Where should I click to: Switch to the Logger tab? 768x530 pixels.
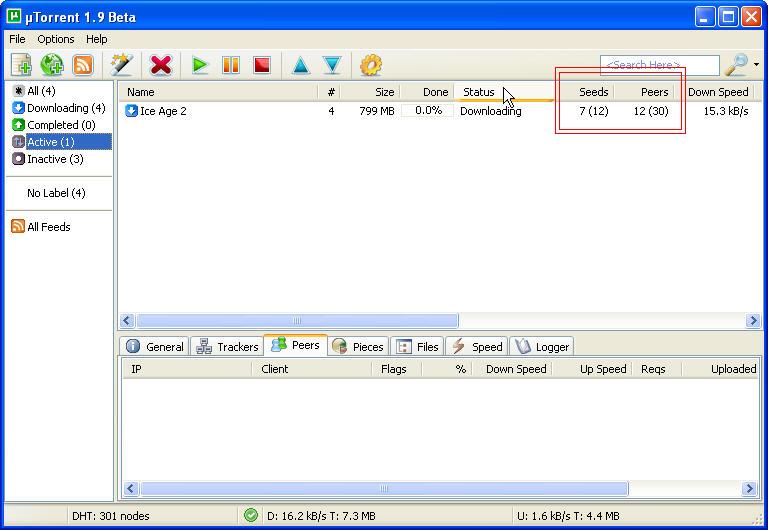click(x=542, y=347)
